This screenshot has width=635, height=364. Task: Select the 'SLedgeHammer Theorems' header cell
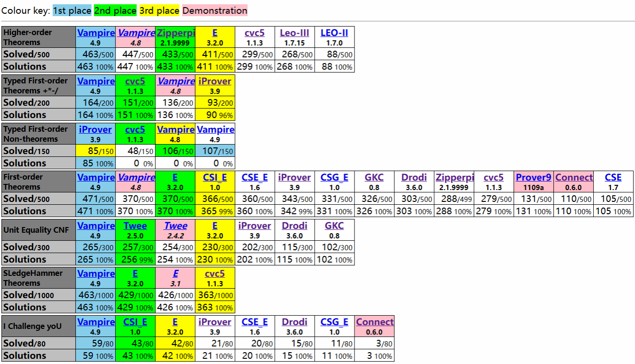(x=38, y=278)
